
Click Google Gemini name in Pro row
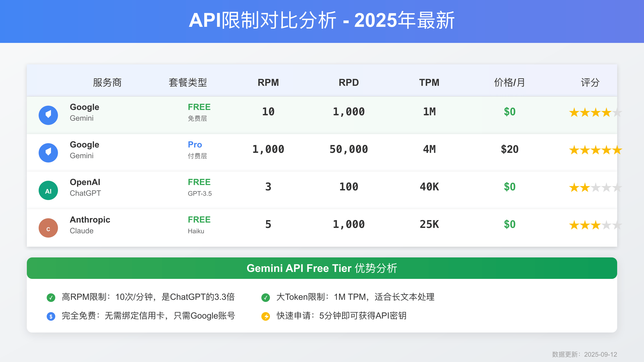point(85,150)
